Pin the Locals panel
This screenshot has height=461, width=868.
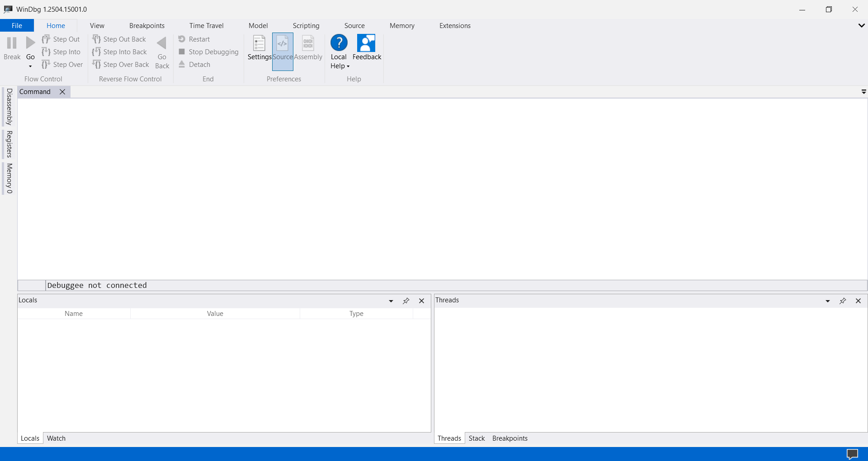pos(406,301)
